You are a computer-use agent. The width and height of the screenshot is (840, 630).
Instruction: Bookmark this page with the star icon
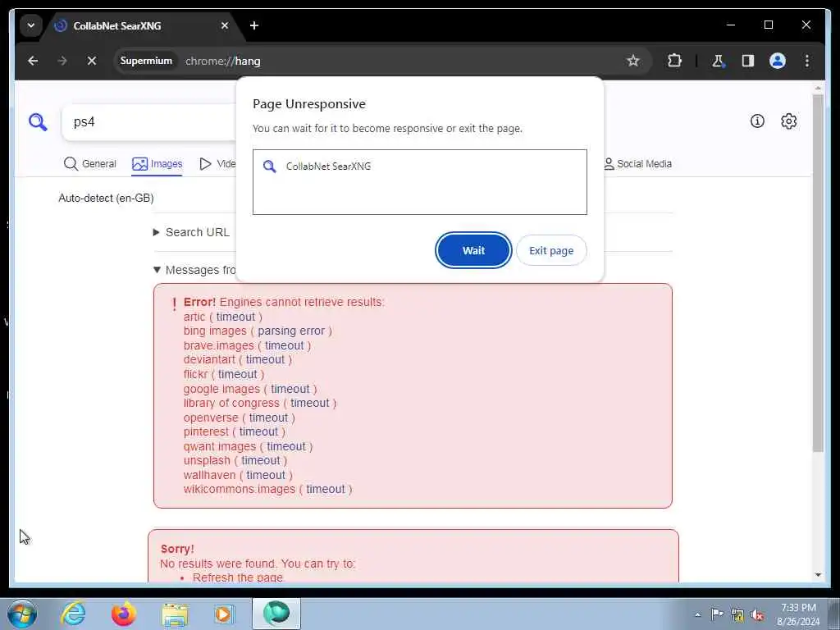coord(633,61)
